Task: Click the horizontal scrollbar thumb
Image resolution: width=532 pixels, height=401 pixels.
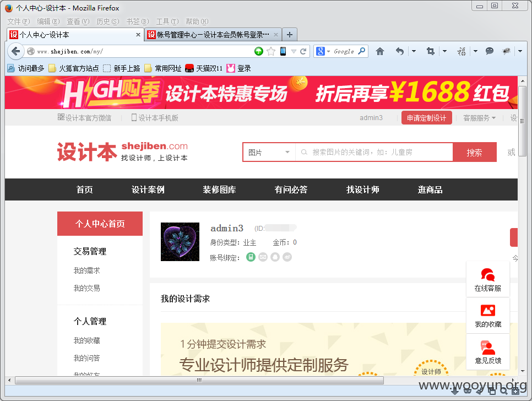Action: coord(199,380)
